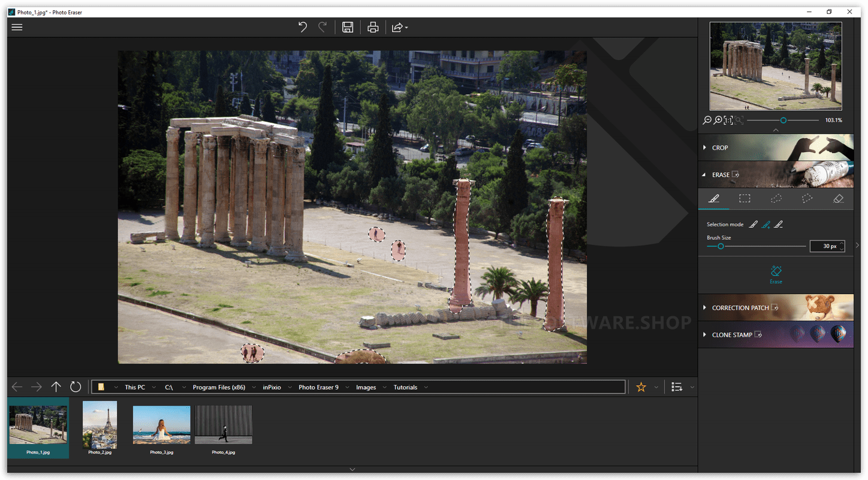
Task: Pick the eraser tool in the Erase tab row
Action: coord(839,199)
